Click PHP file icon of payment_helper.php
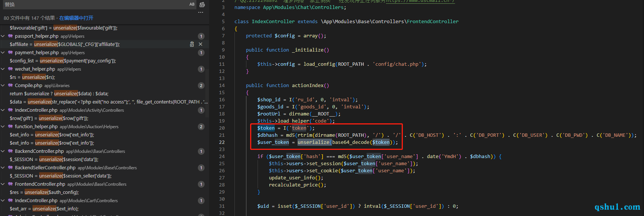Viewport: 644px width, 216px height. click(10, 52)
